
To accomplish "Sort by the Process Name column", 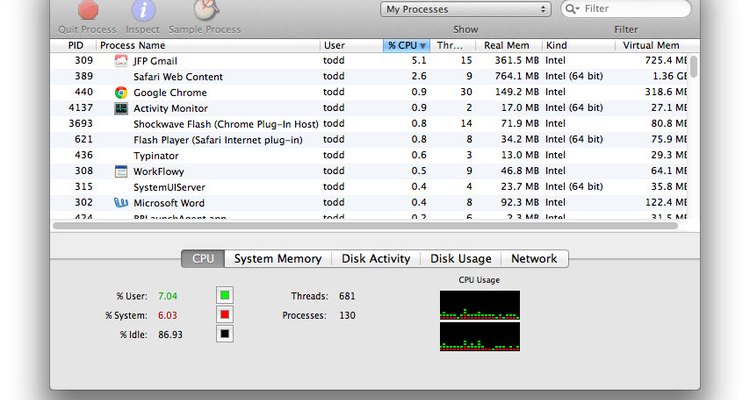I will (208, 45).
